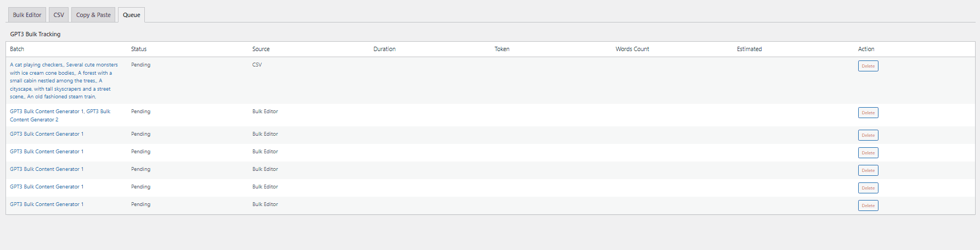Select the Copy & Paste tab
Viewport: 980px width, 250px height.
[x=93, y=15]
